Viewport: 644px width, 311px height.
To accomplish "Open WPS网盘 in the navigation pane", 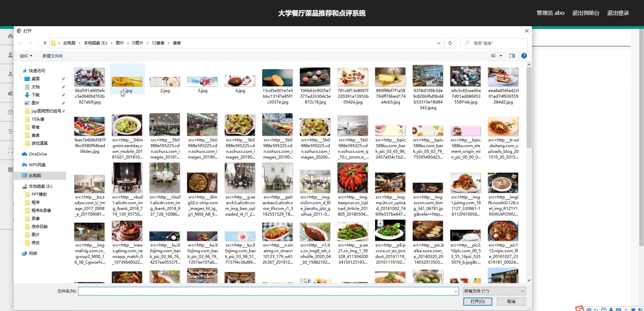I will click(37, 165).
